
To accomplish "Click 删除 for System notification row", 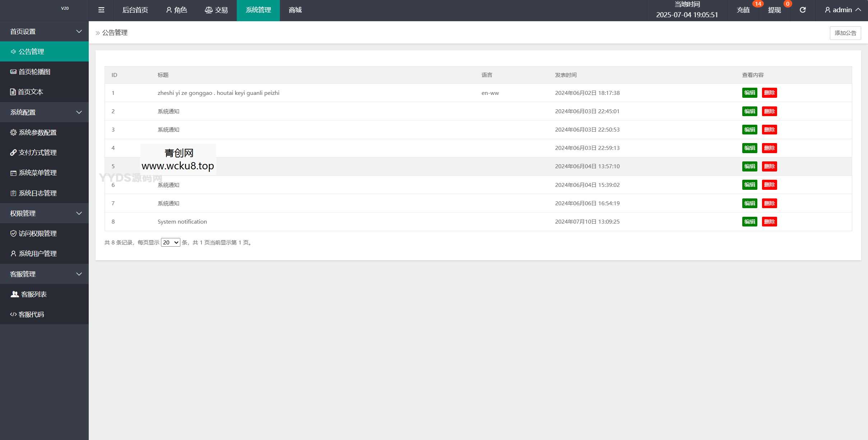I will click(x=769, y=221).
